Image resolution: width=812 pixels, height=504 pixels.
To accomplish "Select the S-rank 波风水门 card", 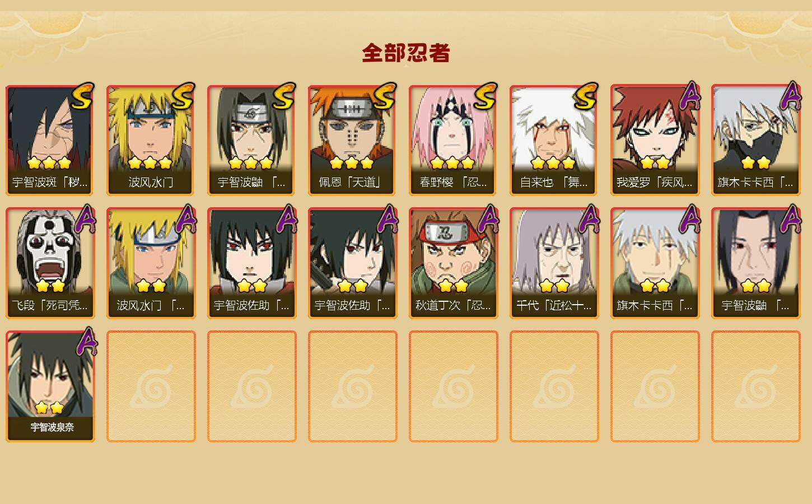I will tap(151, 141).
